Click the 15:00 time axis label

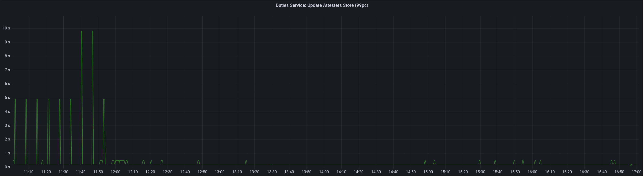coord(428,172)
